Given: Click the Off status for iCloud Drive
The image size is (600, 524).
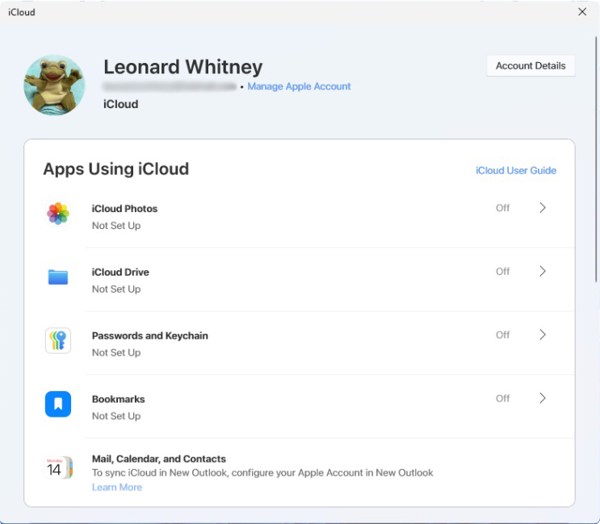Looking at the screenshot, I should click(x=502, y=271).
